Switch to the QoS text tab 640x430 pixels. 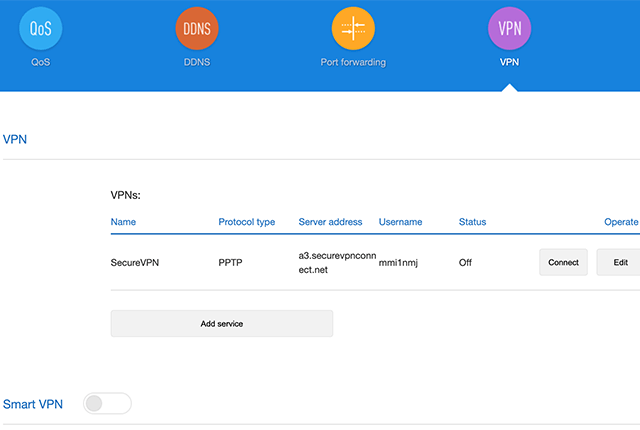41,62
